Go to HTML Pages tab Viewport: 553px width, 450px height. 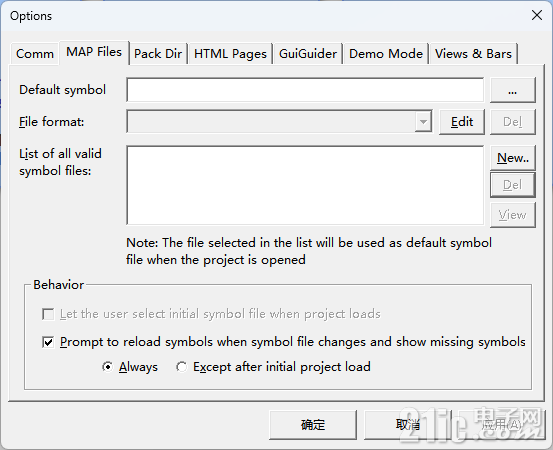coord(230,54)
